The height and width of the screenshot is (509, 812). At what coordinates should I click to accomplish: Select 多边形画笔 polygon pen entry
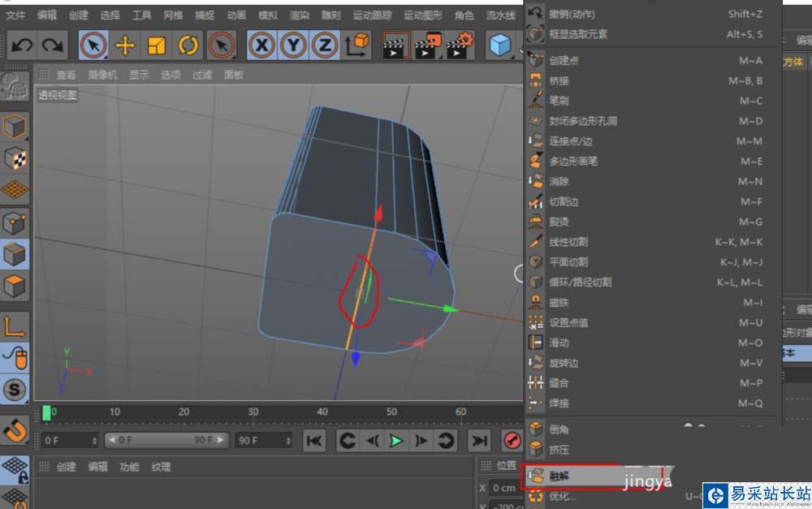[x=651, y=162]
